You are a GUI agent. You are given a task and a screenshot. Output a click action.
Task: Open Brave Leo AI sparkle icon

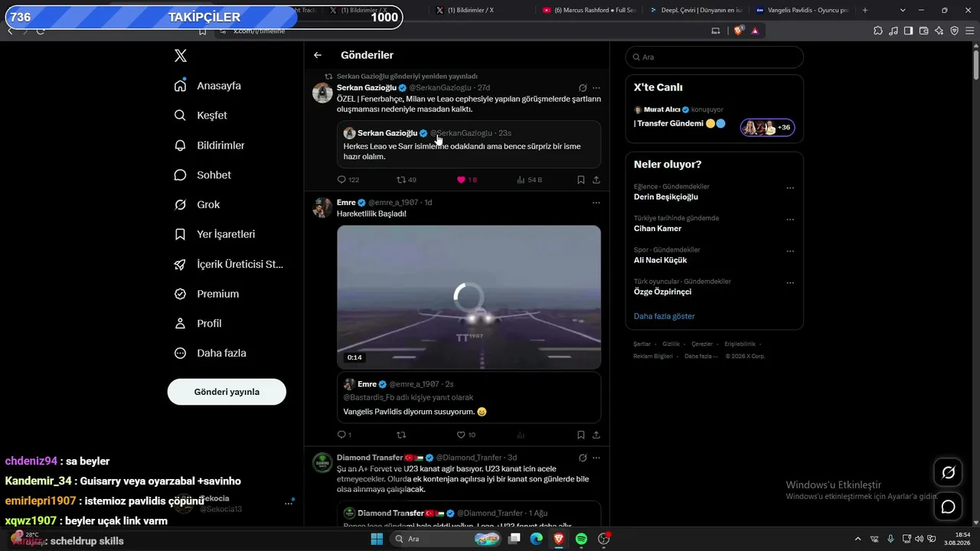(939, 31)
